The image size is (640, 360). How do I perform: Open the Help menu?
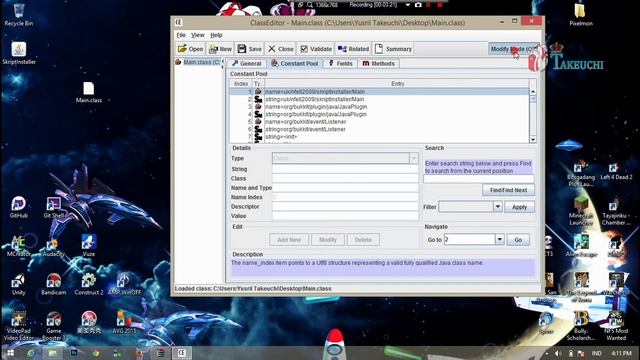point(216,35)
